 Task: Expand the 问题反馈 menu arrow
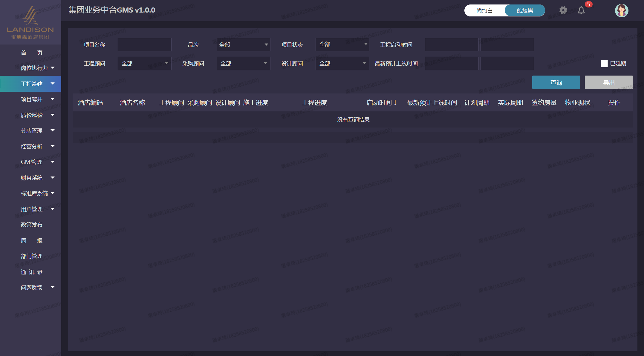tap(53, 287)
